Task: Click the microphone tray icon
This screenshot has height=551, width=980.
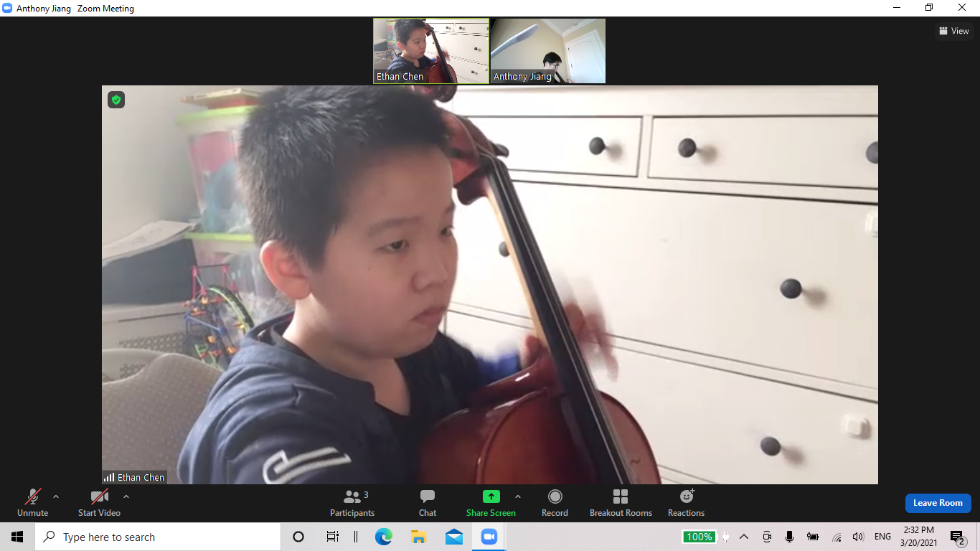Action: point(789,537)
